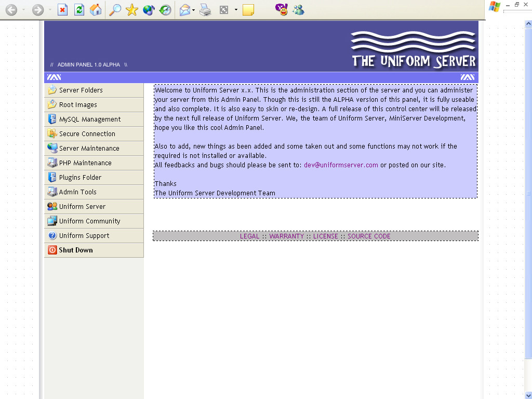Open the MSN Messenger people icon
Image resolution: width=532 pixels, height=399 pixels.
pos(298,10)
